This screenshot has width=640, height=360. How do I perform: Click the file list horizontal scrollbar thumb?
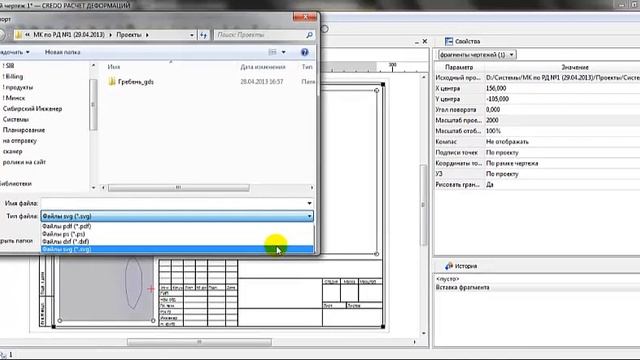[x=178, y=187]
